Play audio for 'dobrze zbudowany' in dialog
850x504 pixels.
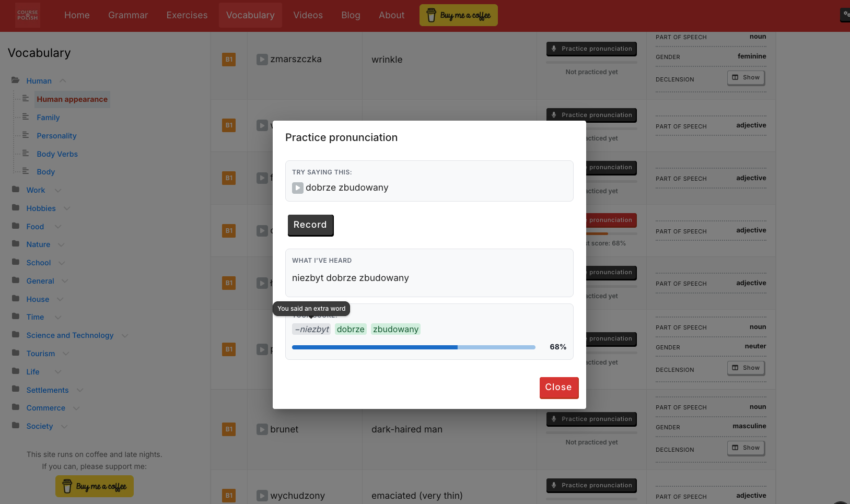click(297, 188)
